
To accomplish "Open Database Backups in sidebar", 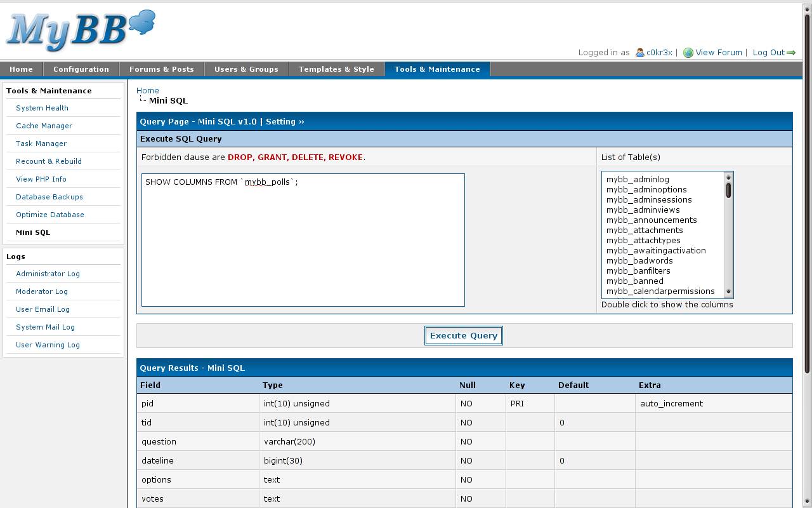I will point(49,197).
